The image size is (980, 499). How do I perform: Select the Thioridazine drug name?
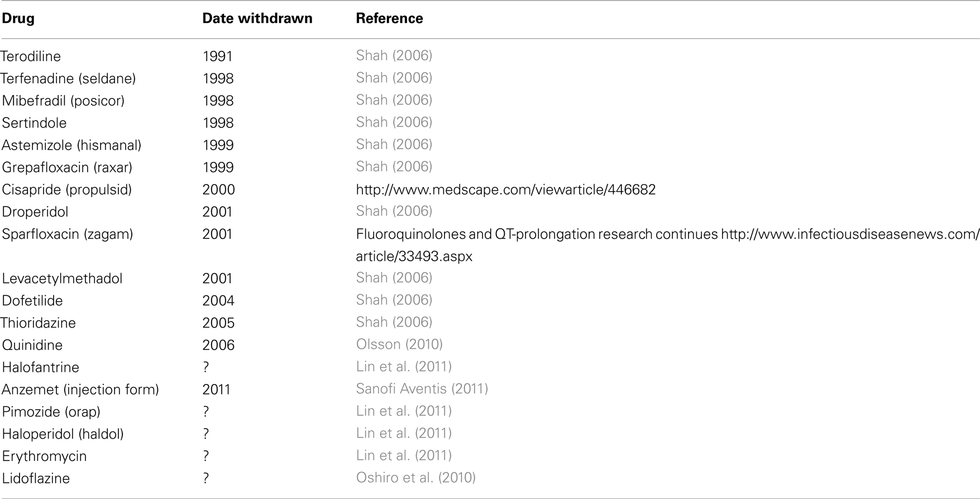pos(38,323)
